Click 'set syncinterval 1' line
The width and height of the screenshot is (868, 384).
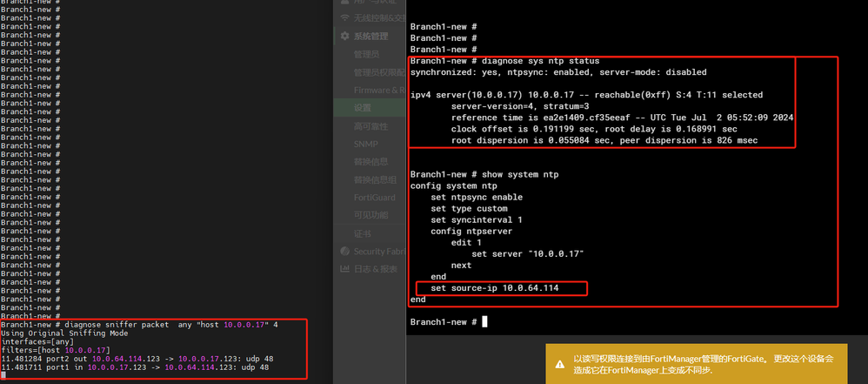click(477, 219)
